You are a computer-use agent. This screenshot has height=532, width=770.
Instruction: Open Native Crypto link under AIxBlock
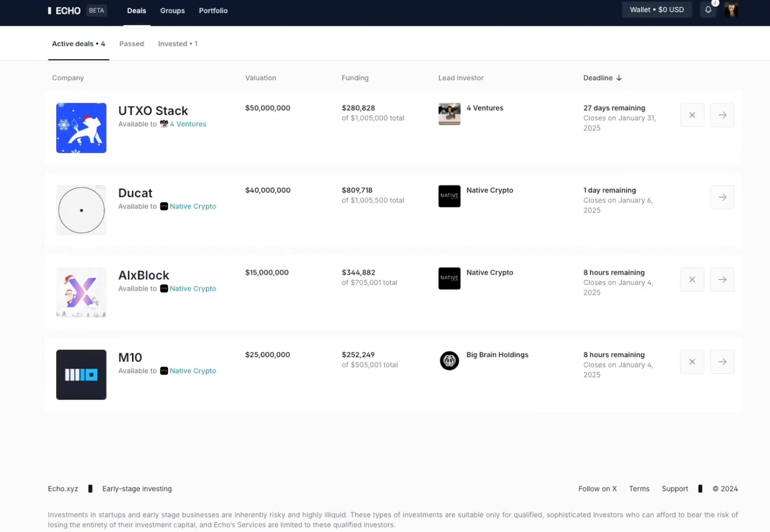[x=192, y=289]
